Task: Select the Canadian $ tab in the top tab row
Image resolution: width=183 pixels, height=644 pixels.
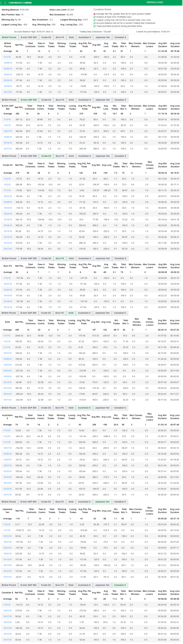Action: 120,37
